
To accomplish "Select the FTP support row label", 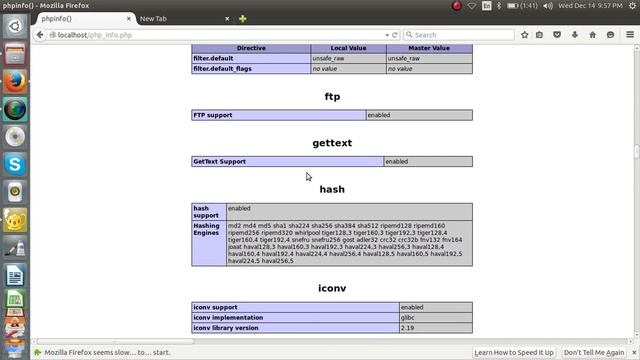I will pyautogui.click(x=279, y=115).
